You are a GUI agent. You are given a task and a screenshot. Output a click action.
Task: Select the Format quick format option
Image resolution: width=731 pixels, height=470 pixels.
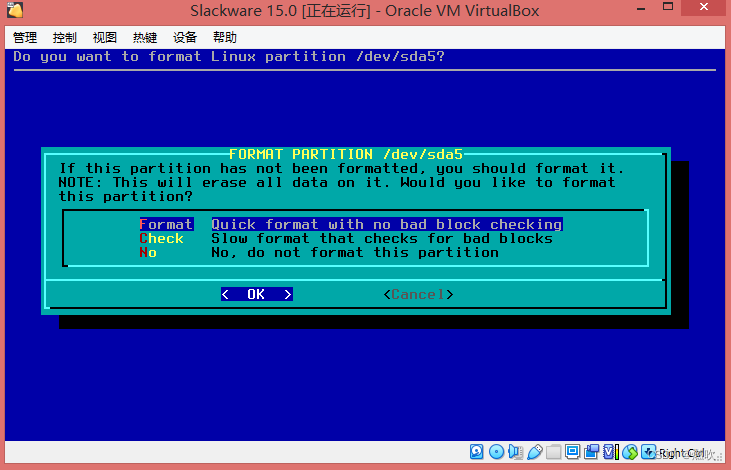pyautogui.click(x=351, y=224)
